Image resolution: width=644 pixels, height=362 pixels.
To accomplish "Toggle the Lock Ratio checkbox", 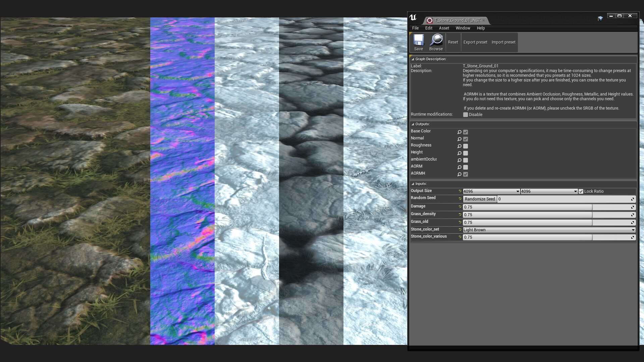I will pos(581,191).
